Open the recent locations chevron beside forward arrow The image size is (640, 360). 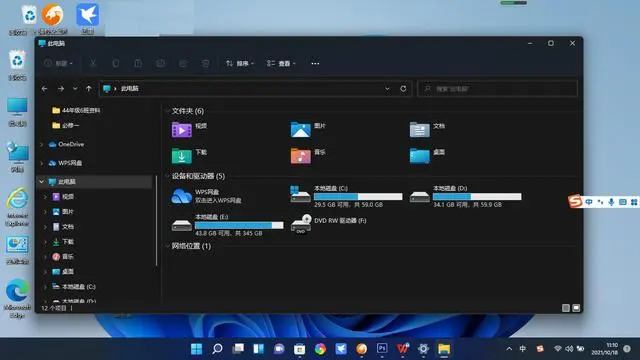[x=75, y=89]
